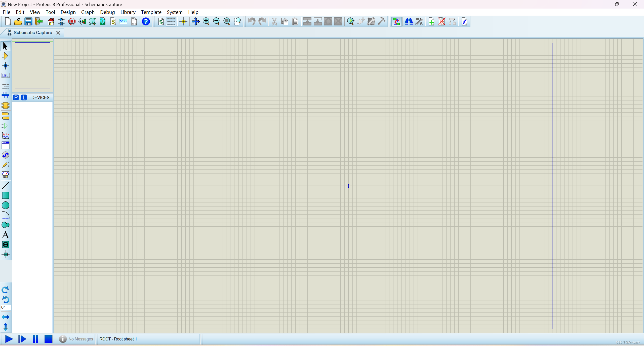Open Bill of Materials icon
Screen dimensions: 644x346
point(113,22)
